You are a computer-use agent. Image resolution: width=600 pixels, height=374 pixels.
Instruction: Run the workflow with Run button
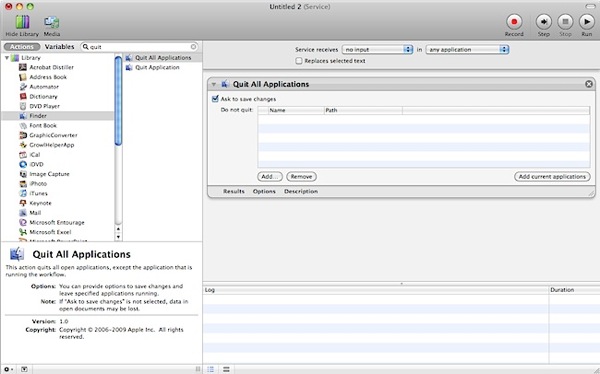586,22
